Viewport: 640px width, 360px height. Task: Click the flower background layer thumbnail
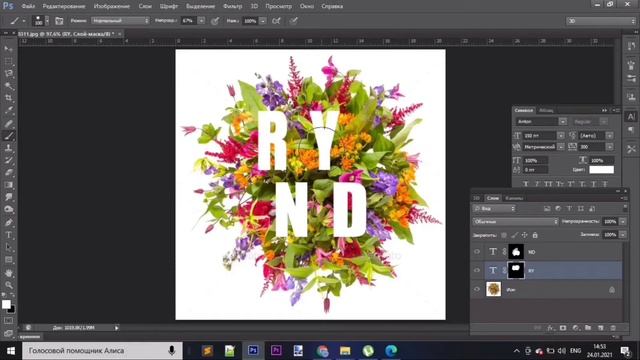[493, 289]
